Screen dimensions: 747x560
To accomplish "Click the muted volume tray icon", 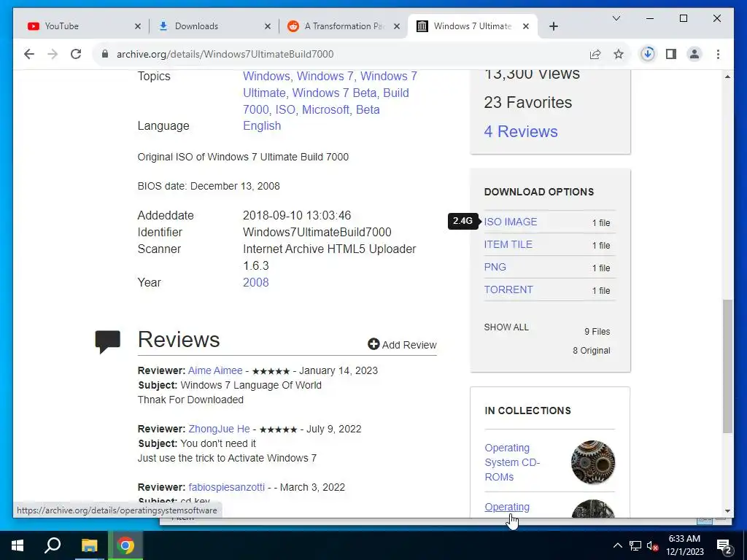I will [652, 545].
